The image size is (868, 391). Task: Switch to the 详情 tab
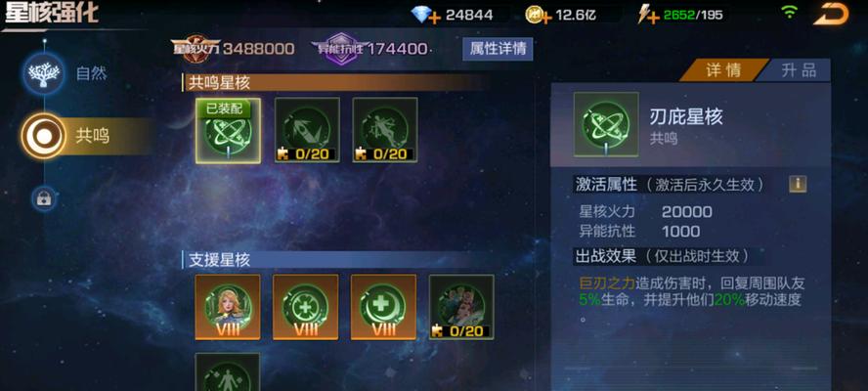[723, 70]
